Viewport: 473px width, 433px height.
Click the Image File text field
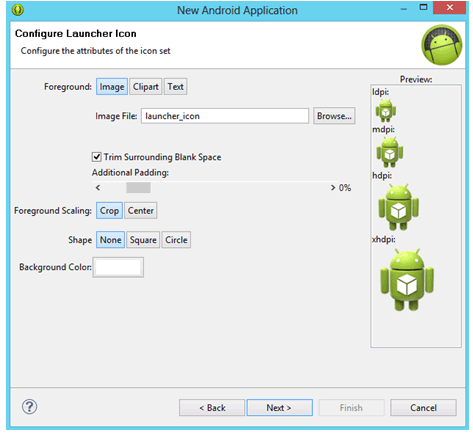(225, 116)
